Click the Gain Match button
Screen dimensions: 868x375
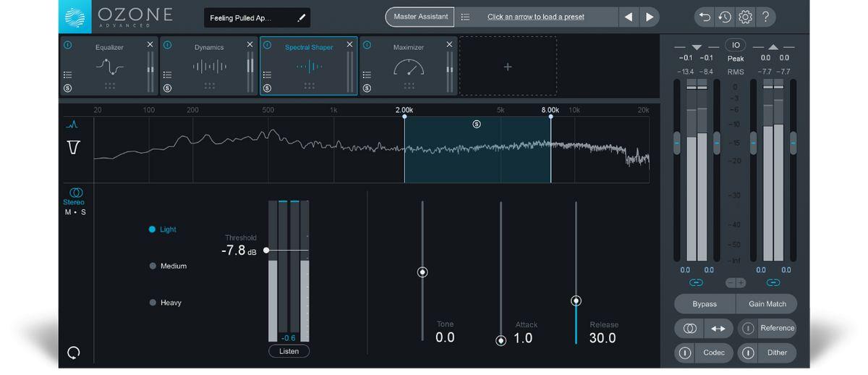coord(767,304)
